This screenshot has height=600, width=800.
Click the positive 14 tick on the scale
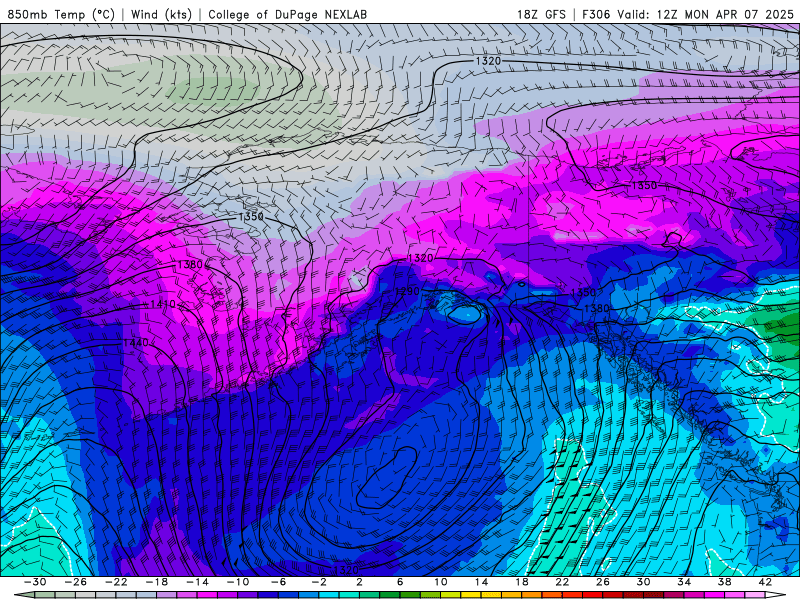point(481,582)
